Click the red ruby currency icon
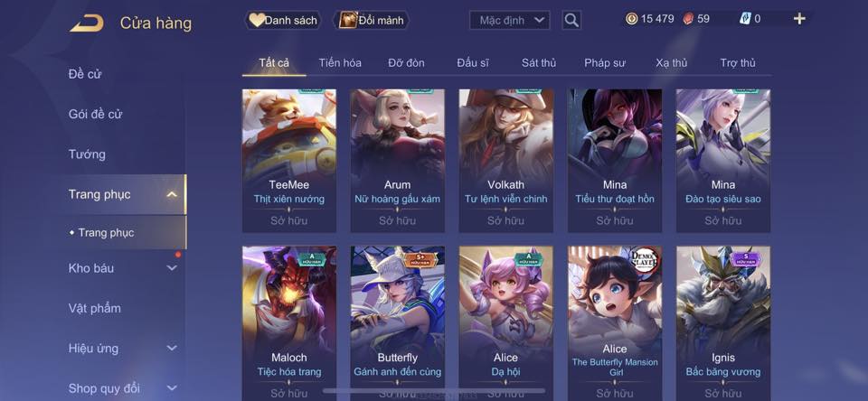868x401 pixels. [x=688, y=19]
